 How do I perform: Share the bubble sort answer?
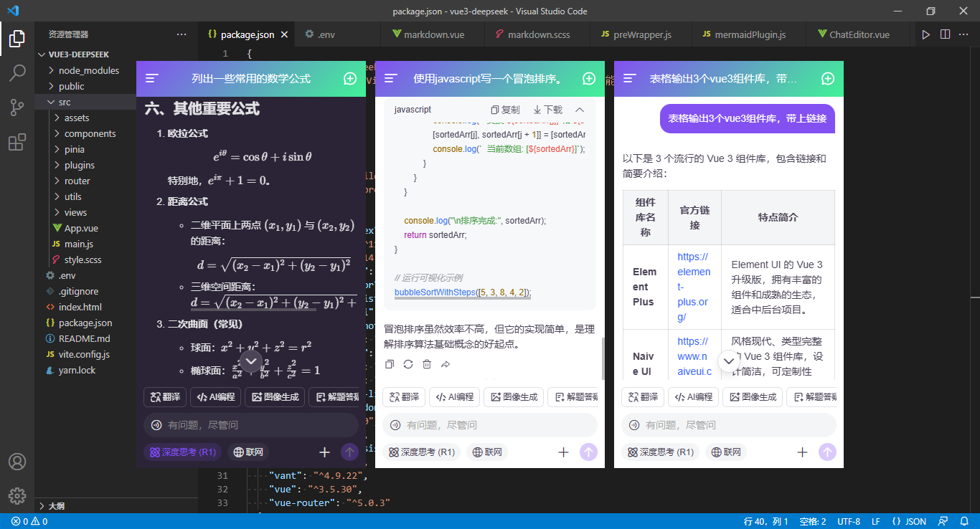point(446,364)
